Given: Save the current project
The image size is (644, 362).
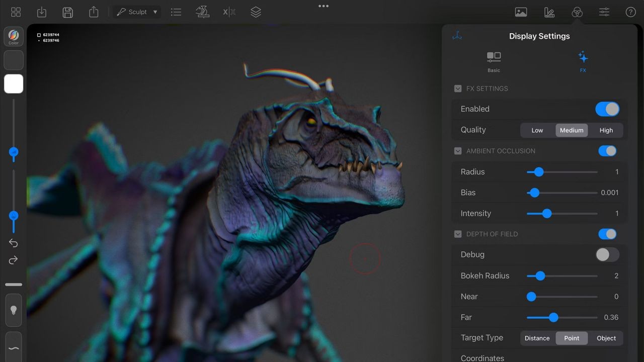Looking at the screenshot, I should click(67, 12).
